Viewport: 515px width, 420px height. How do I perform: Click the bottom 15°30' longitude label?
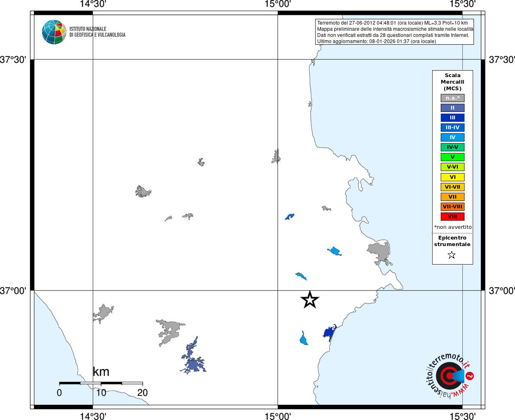462,416
